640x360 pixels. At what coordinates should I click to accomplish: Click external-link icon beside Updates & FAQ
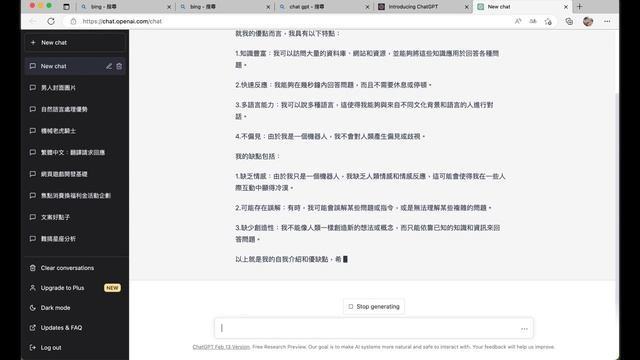click(33, 328)
